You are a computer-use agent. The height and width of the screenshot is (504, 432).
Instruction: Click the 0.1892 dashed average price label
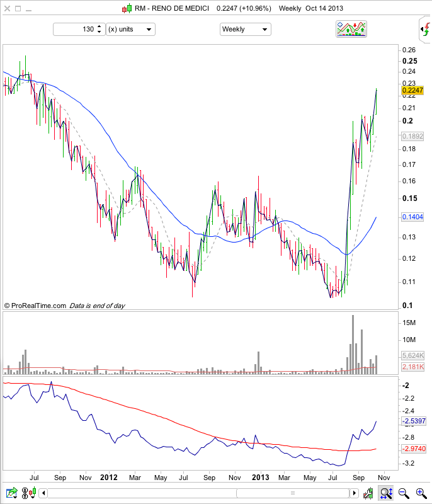point(412,136)
